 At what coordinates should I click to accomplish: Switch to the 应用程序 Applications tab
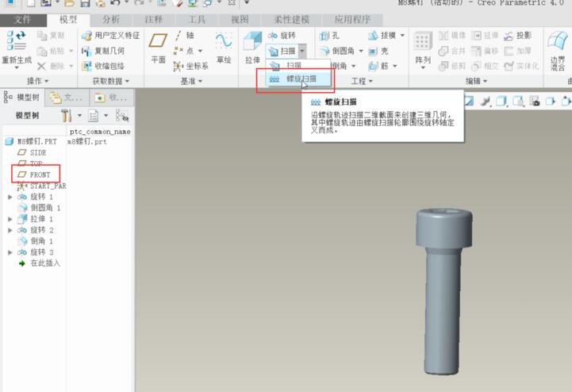pos(352,20)
